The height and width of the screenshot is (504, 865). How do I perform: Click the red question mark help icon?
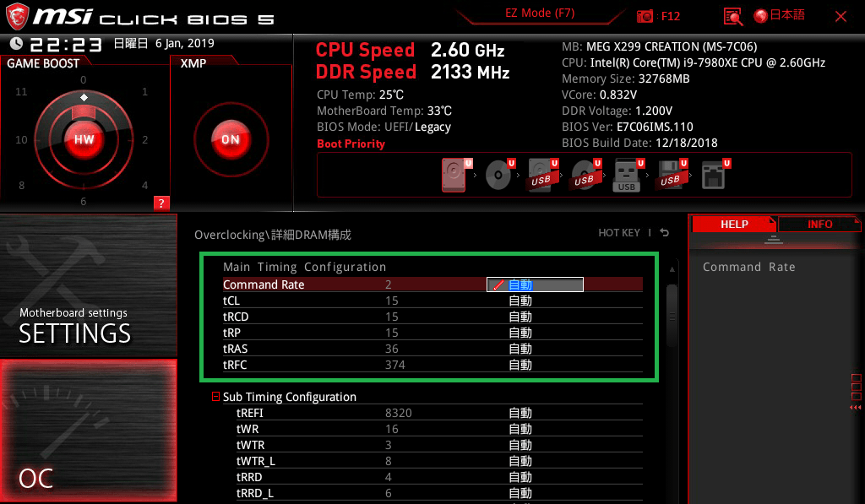(161, 203)
